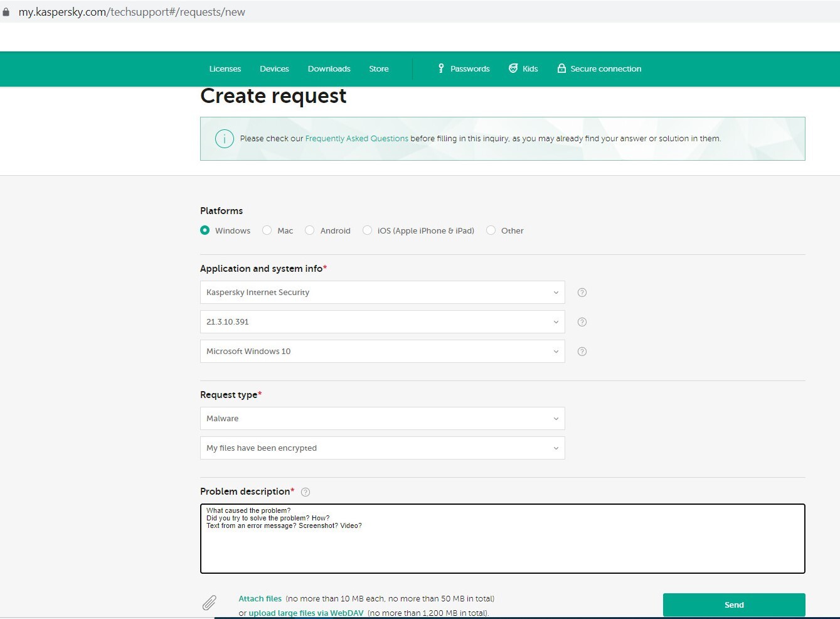Open the Kaspersky Internet Security application dropdown
The width and height of the screenshot is (840, 619).
[x=382, y=293]
